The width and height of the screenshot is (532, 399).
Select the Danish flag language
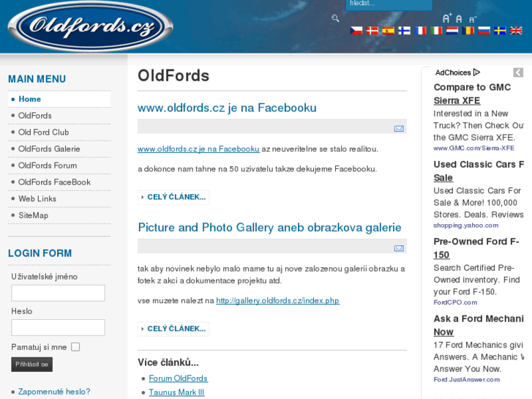point(372,31)
